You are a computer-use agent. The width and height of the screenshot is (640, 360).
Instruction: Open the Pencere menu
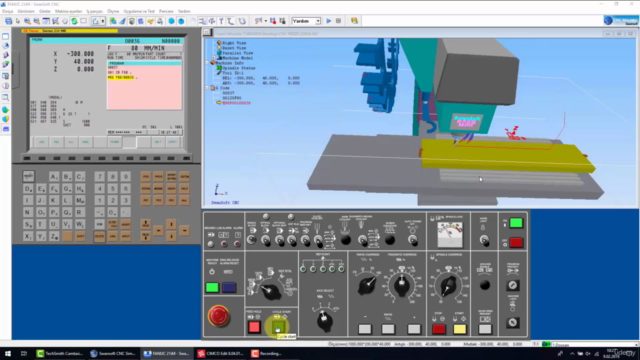[x=166, y=11]
